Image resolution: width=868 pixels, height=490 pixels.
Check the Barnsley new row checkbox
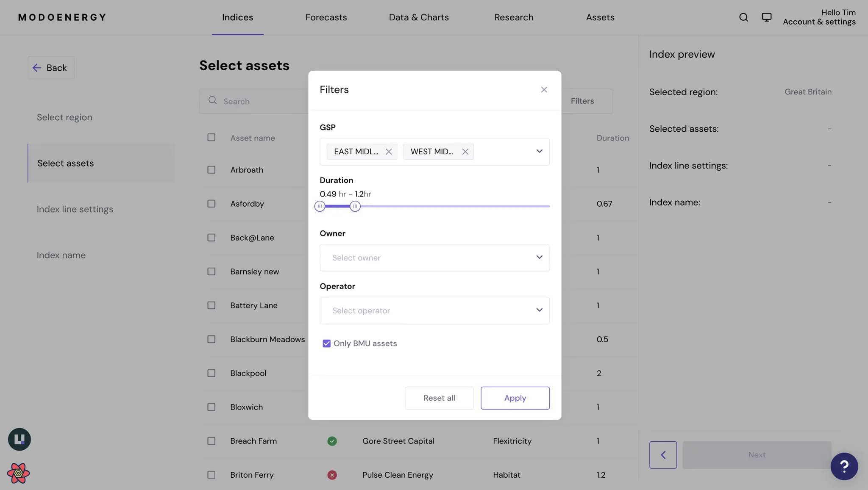(211, 271)
